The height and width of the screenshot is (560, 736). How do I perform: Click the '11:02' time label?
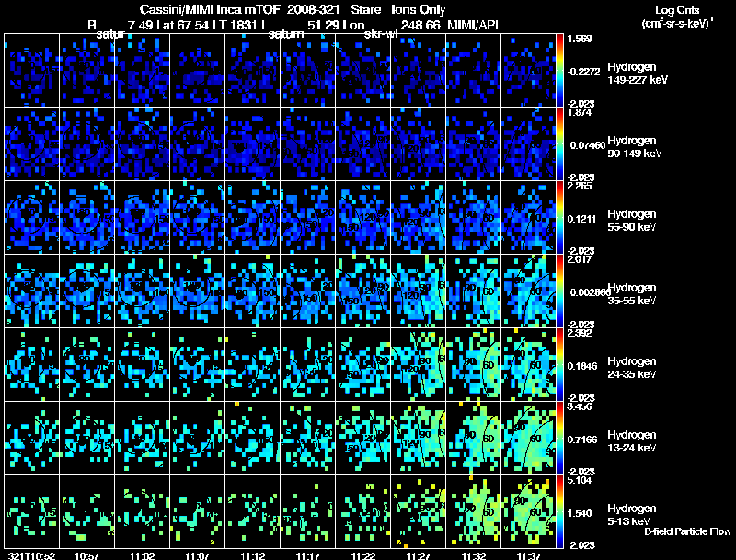click(x=143, y=555)
